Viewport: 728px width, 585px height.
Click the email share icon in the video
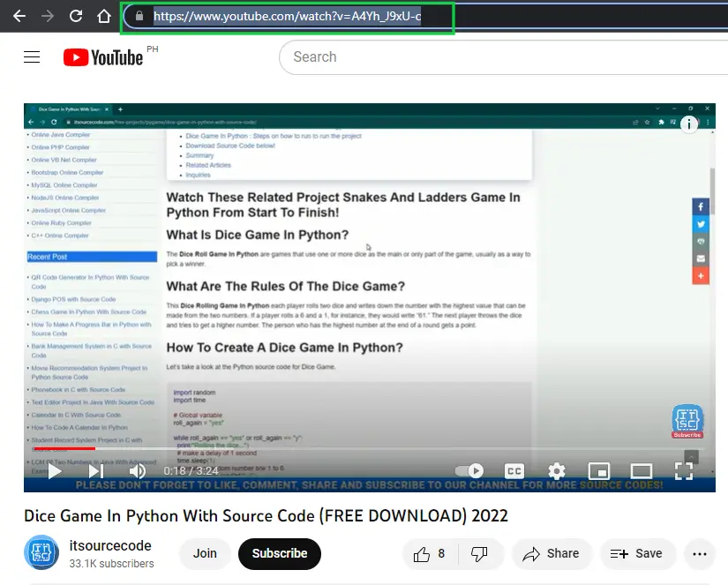coord(701,259)
